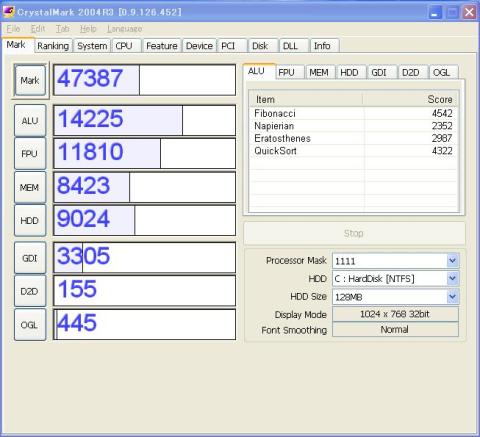Run the GDI benchmark button
This screenshot has width=480, height=437.
click(x=30, y=258)
